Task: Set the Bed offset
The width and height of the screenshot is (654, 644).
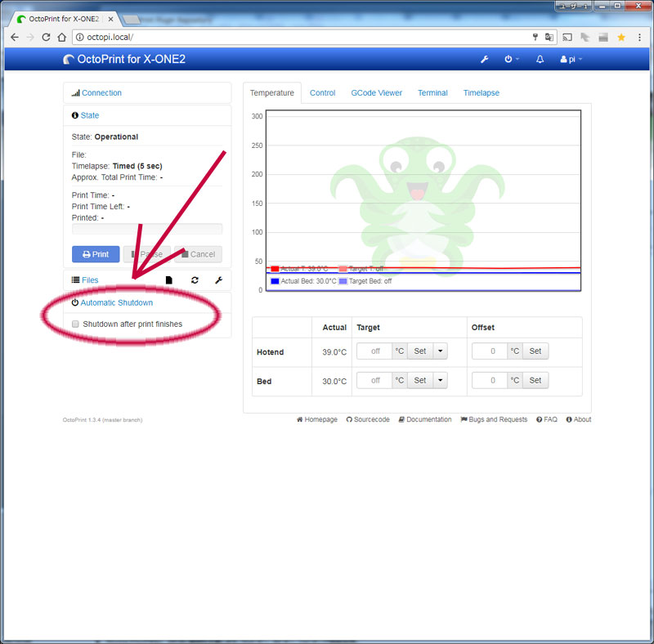Action: (x=535, y=380)
